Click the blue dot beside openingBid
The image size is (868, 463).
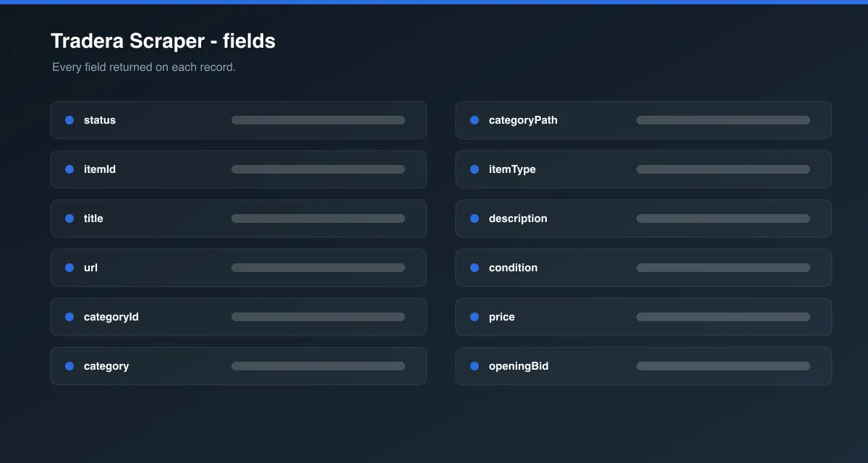pos(475,366)
